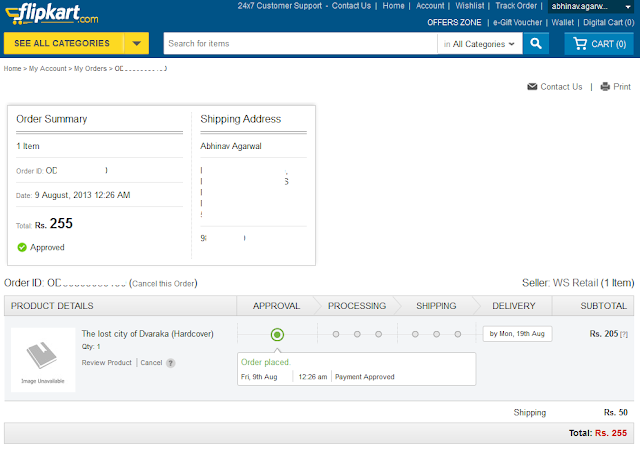Screen dimensions: 640x449
Task: Click Home in the breadcrumb
Action: [x=12, y=69]
